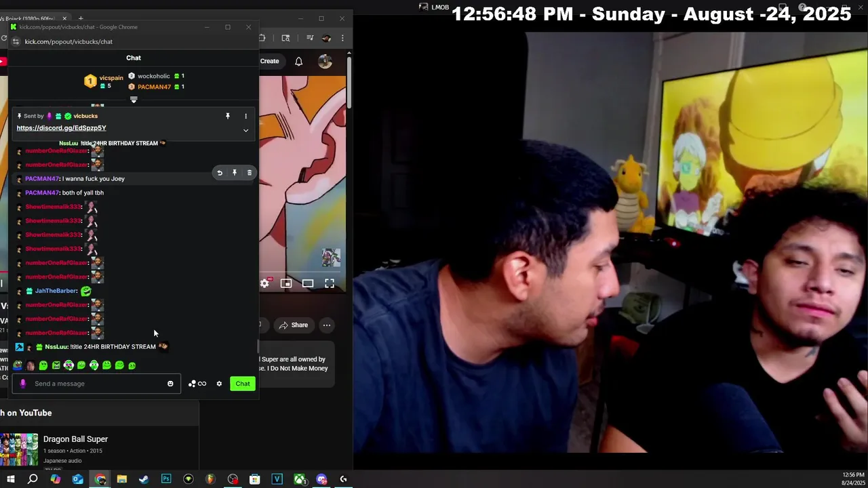Image resolution: width=868 pixels, height=488 pixels.
Task: Click the NssLuu username in bottom chat message
Action: click(x=56, y=347)
